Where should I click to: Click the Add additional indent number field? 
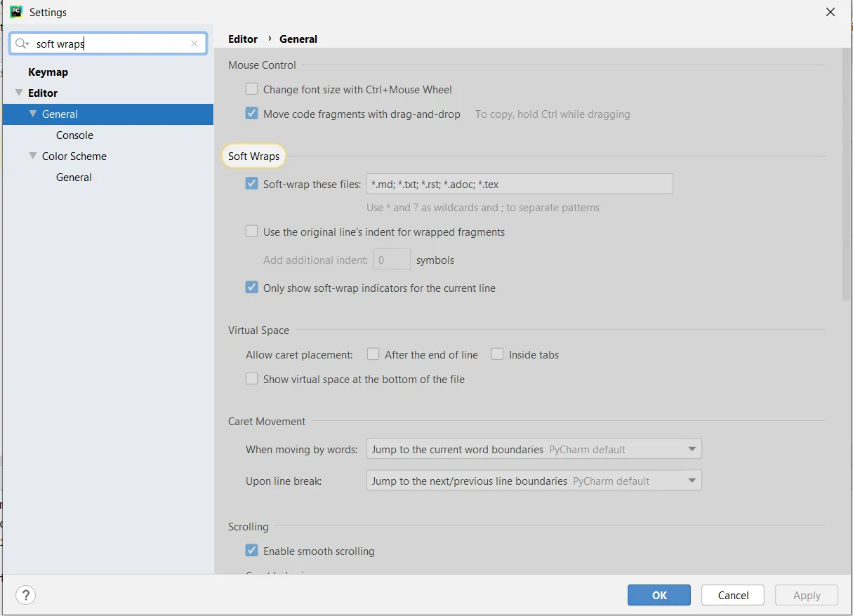(392, 260)
